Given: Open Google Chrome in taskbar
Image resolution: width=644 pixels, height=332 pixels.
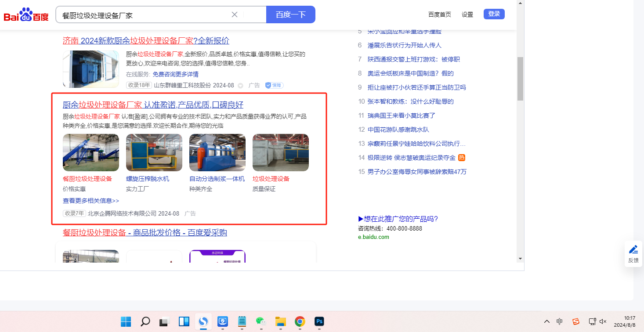Looking at the screenshot, I should [x=300, y=321].
